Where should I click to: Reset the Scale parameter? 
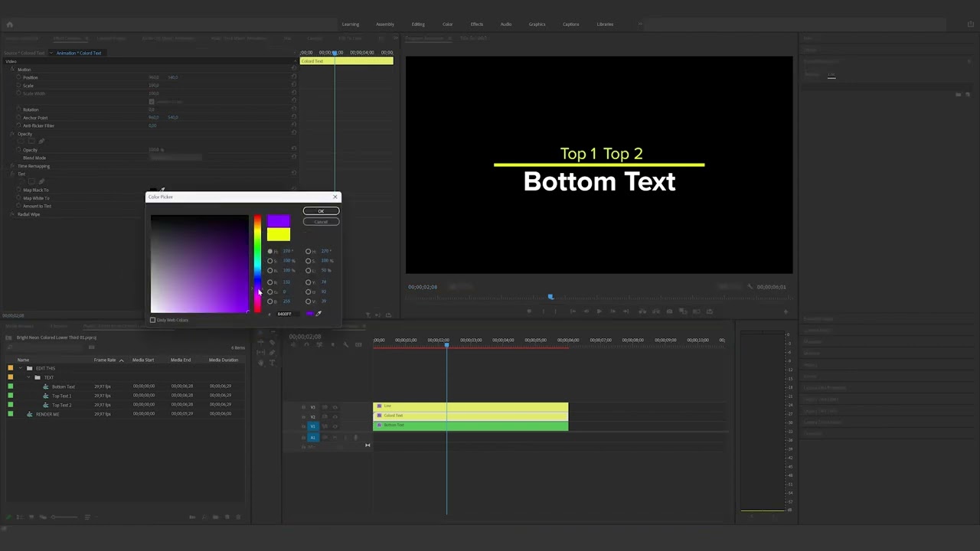tap(293, 86)
